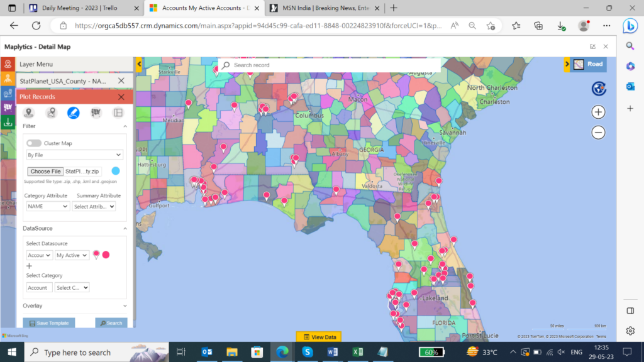Open the NAME Category Attribute dropdown
Viewport: 644px width, 362px height.
pos(48,206)
